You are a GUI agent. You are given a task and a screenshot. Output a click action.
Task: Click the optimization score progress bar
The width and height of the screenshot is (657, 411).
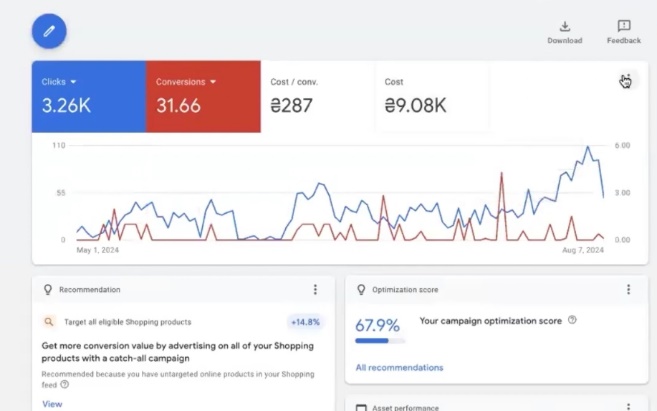pyautogui.click(x=378, y=341)
